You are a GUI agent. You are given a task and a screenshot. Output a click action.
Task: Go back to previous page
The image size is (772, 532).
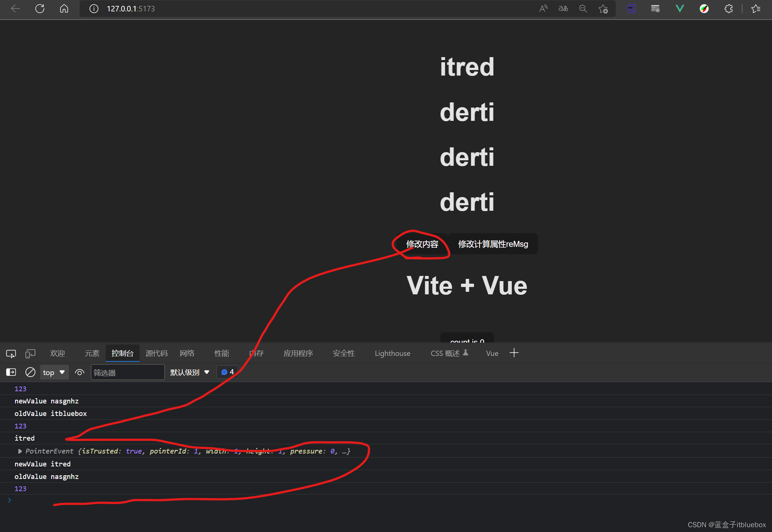(15, 8)
